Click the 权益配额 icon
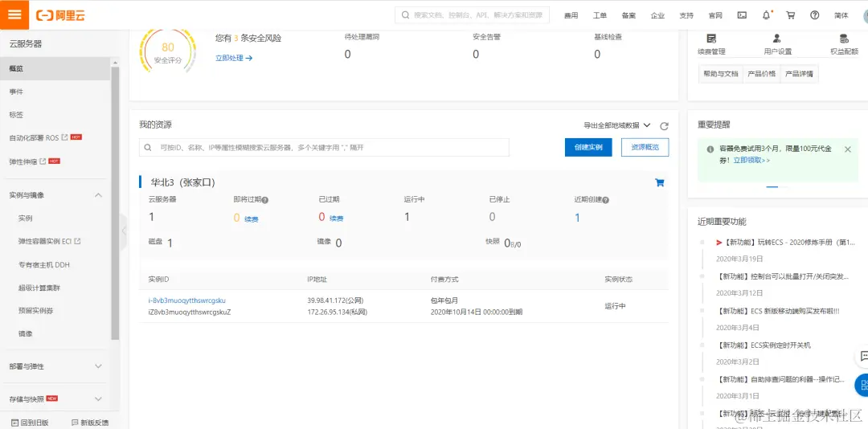 tap(844, 39)
